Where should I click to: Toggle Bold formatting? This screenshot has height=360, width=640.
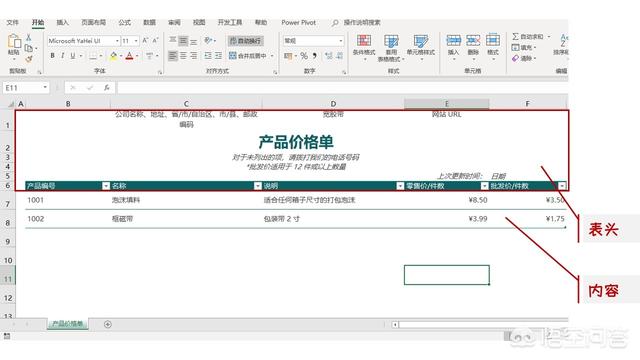(52, 56)
